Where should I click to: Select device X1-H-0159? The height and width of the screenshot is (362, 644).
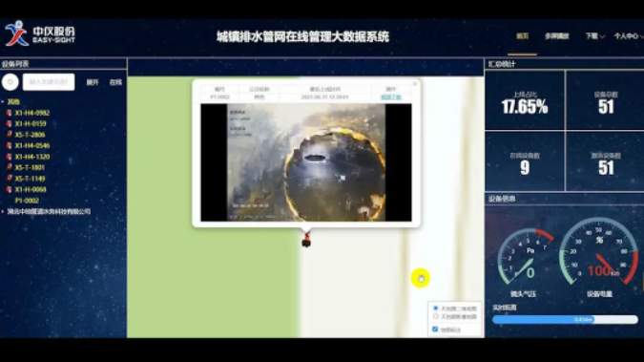tap(31, 123)
